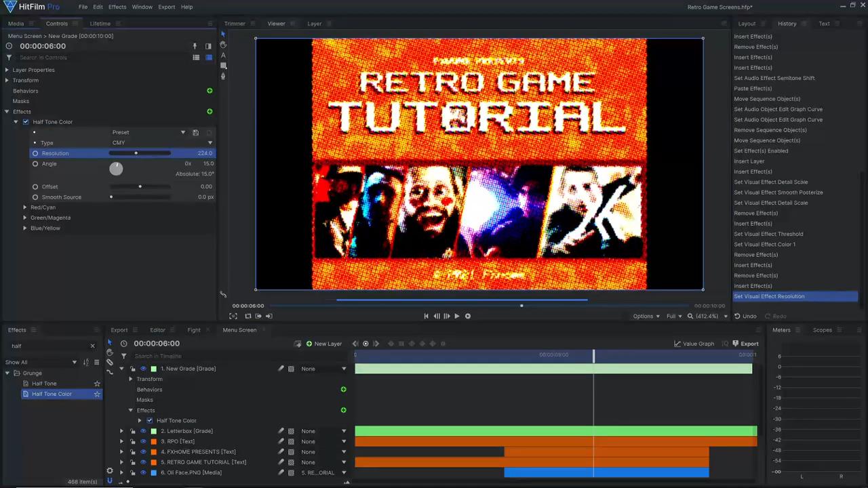Save the Half Tone Color preset
Image resolution: width=868 pixels, height=488 pixels.
pos(195,133)
